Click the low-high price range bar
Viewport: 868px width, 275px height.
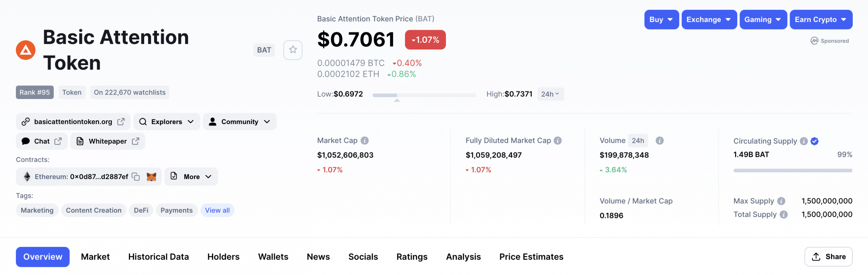pos(425,95)
